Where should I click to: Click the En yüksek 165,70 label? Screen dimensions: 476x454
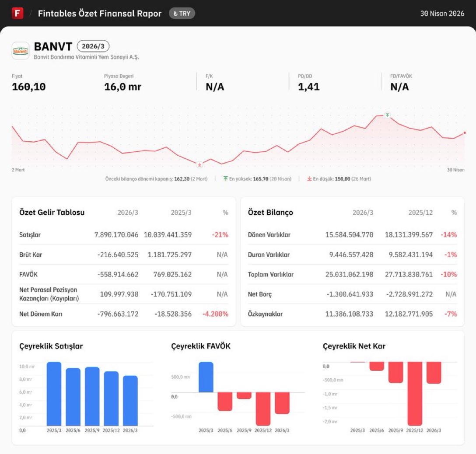(x=260, y=179)
